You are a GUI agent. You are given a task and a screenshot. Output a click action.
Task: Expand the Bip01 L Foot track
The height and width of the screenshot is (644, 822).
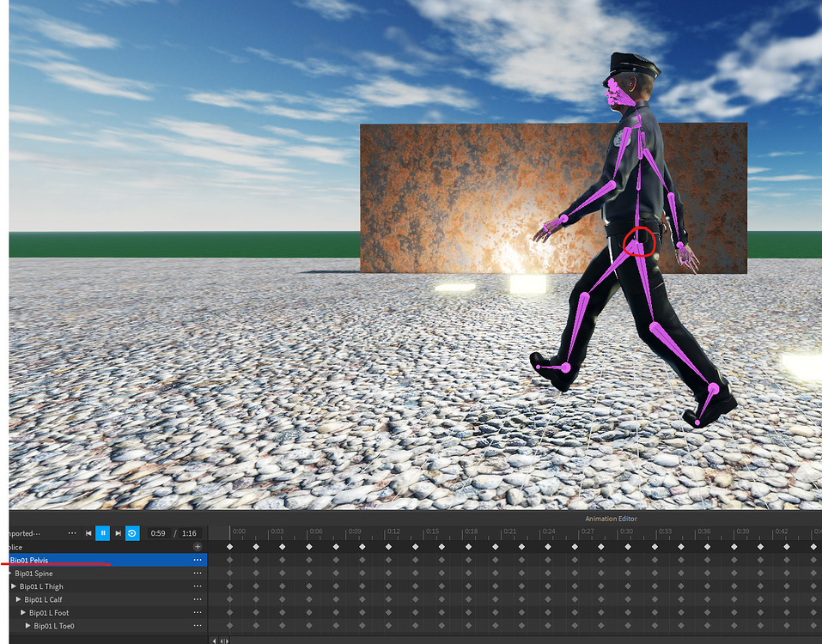click(23, 612)
